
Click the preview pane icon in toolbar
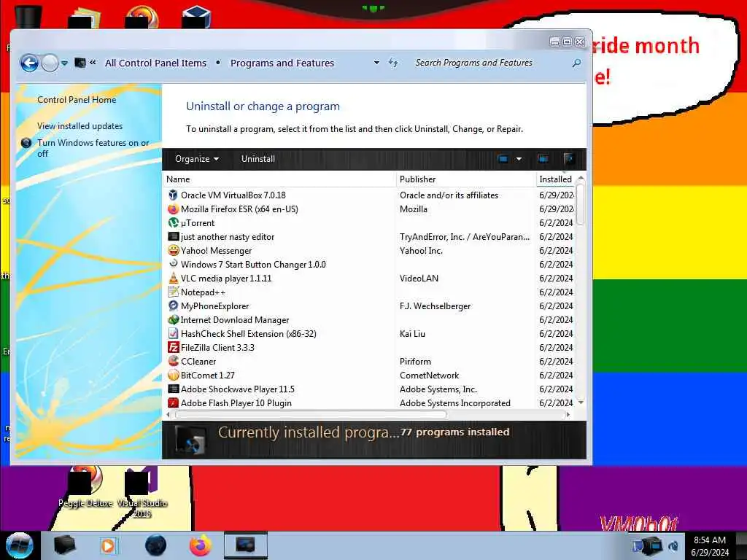coord(543,159)
